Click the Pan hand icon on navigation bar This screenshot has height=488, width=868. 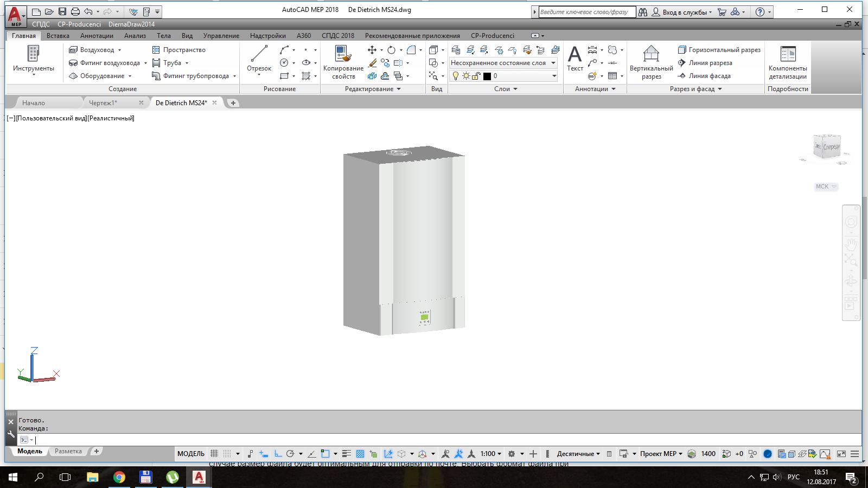[851, 245]
